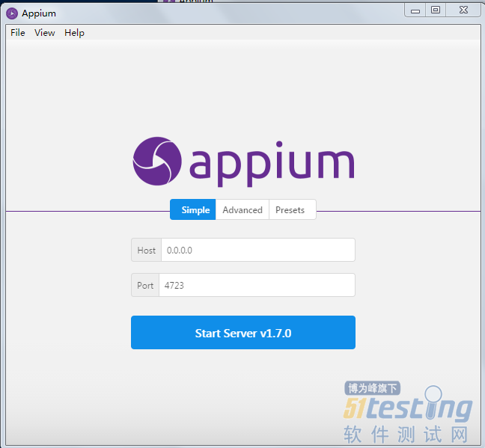Click the Port input field
The image size is (485, 448).
coord(257,285)
